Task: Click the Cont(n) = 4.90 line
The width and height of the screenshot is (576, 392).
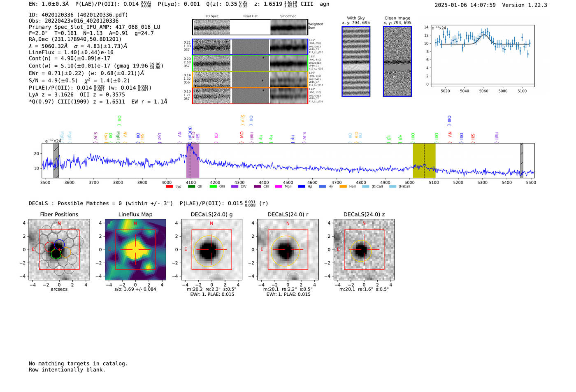Action: coord(70,58)
